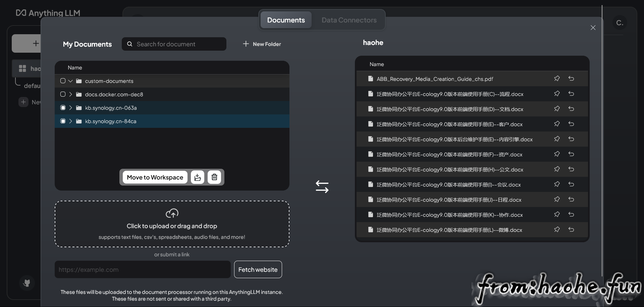Remove 手册(D)--文档.docx from workspace
644x307 pixels.
tap(571, 109)
